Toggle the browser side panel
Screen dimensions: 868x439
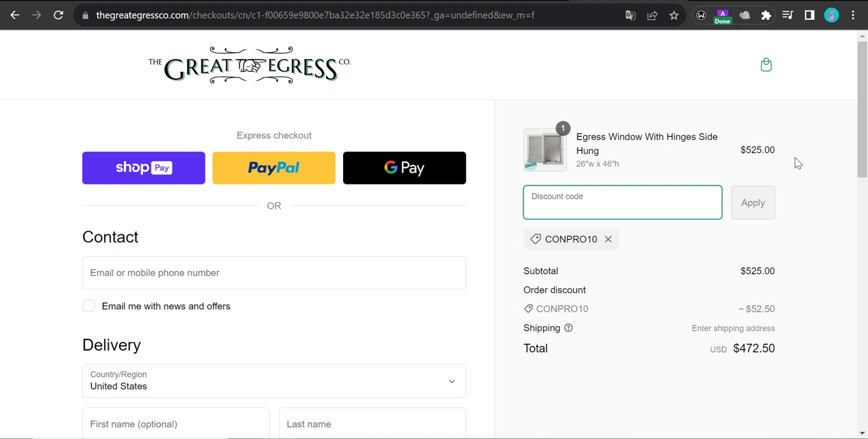[x=810, y=16]
